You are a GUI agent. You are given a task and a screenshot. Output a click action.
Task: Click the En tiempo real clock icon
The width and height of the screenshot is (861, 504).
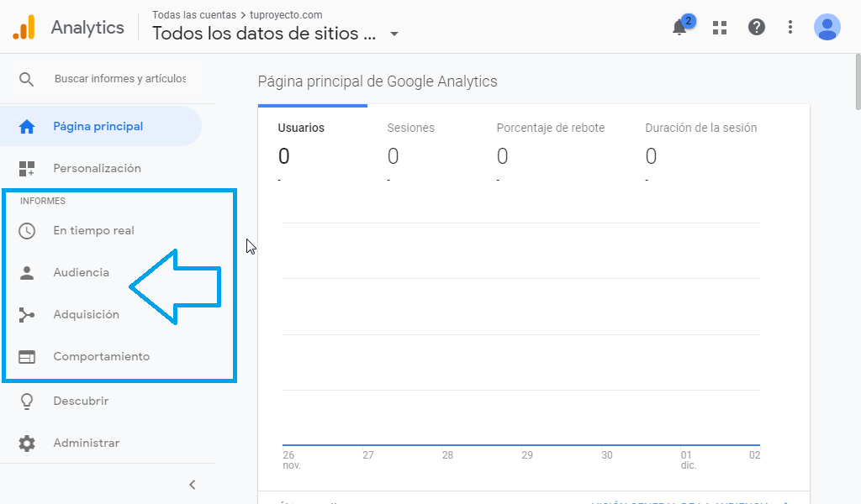27,230
